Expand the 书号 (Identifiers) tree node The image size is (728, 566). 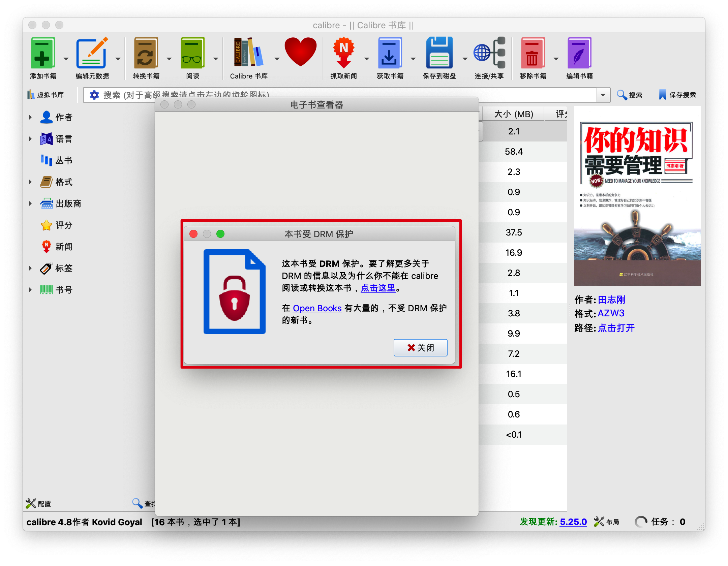[30, 290]
